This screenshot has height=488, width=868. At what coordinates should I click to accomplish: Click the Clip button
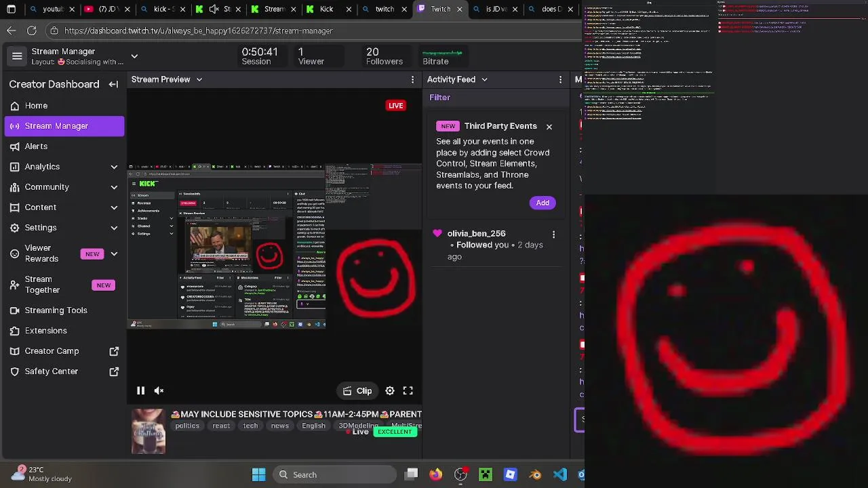pos(357,390)
